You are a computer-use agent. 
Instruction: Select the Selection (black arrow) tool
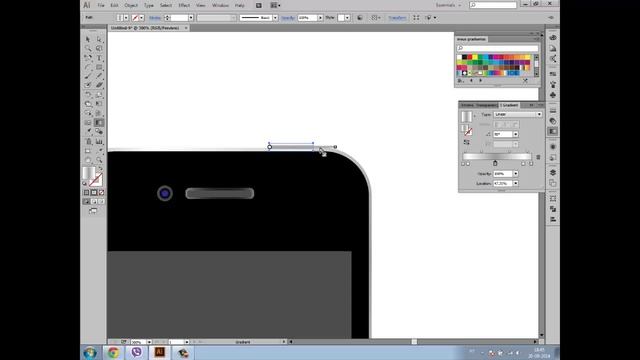[88, 39]
